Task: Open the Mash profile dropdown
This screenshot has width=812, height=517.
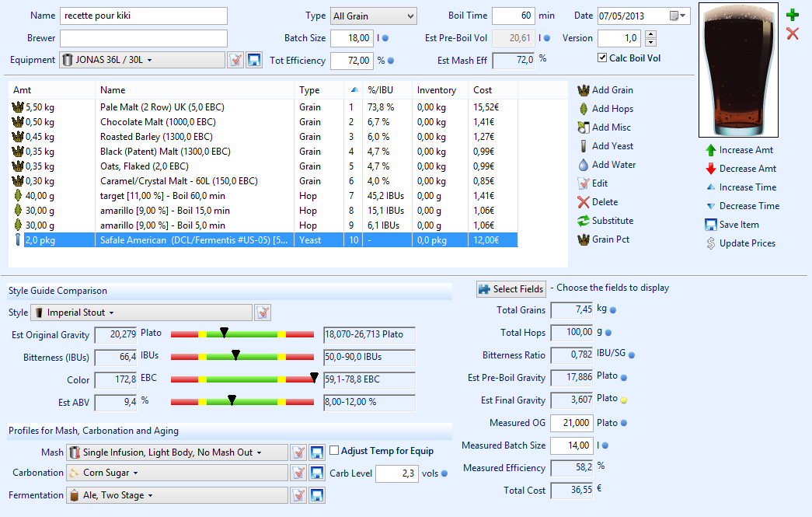Action: click(176, 452)
